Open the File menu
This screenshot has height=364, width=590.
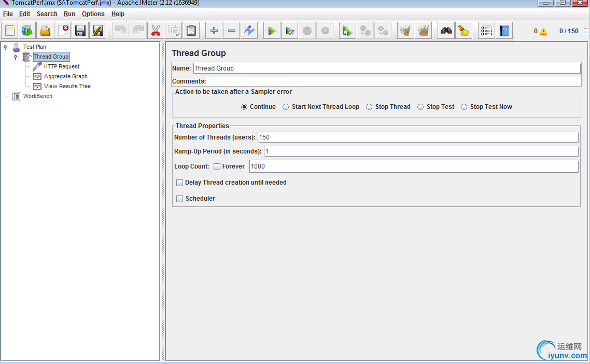[8, 14]
